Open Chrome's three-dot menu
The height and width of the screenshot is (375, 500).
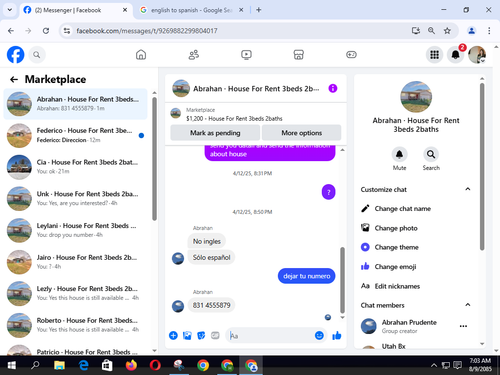click(489, 31)
